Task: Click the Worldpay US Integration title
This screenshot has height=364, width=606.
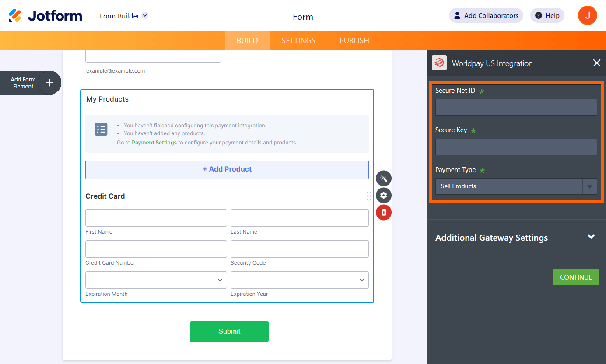Action: [492, 63]
